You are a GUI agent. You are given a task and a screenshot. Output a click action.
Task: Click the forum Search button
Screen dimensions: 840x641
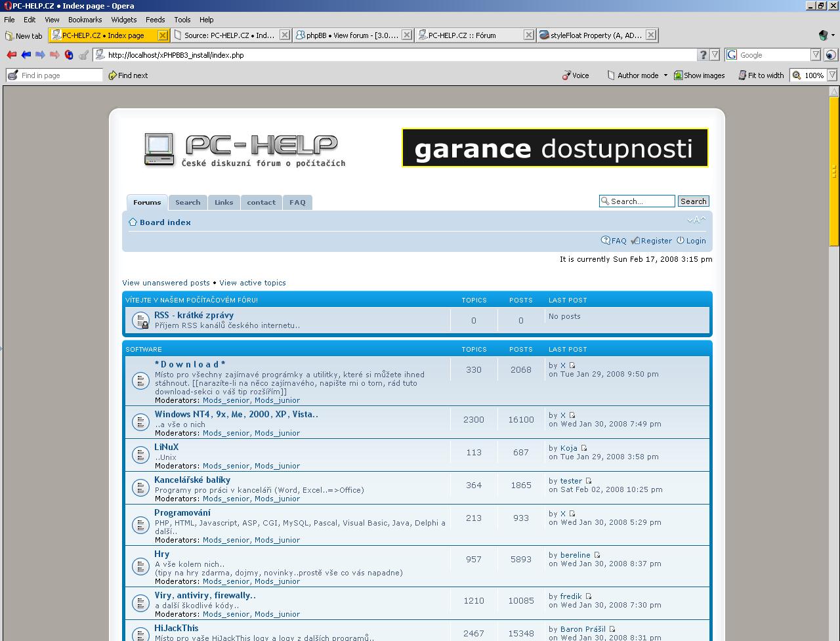[x=693, y=201]
